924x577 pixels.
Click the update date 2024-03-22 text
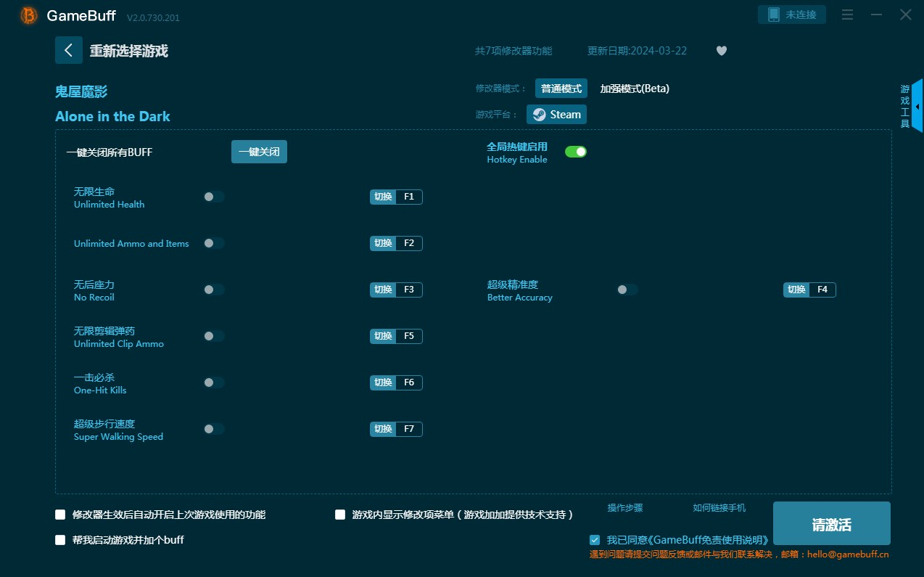pyautogui.click(x=637, y=51)
